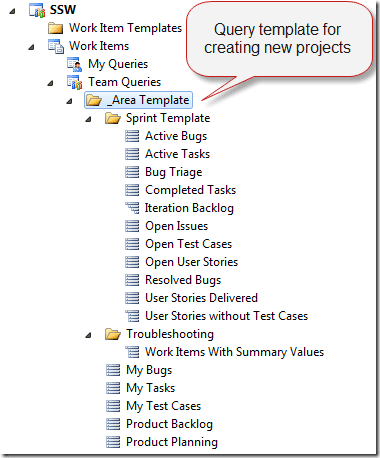Viewport: 380px width, 458px height.
Task: Open the Active Bugs query
Action: [x=176, y=136]
